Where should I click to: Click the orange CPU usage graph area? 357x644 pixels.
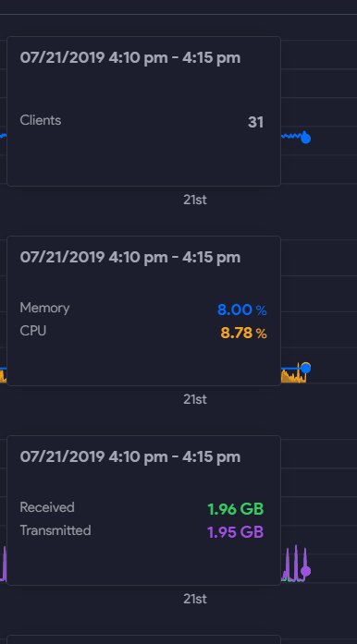click(x=293, y=377)
